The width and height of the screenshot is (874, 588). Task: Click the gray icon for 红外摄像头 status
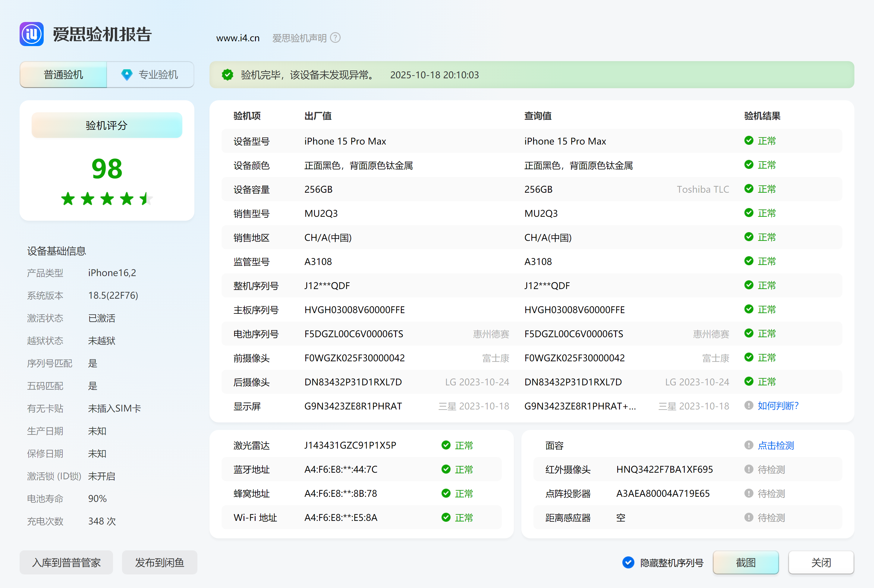[x=749, y=469]
